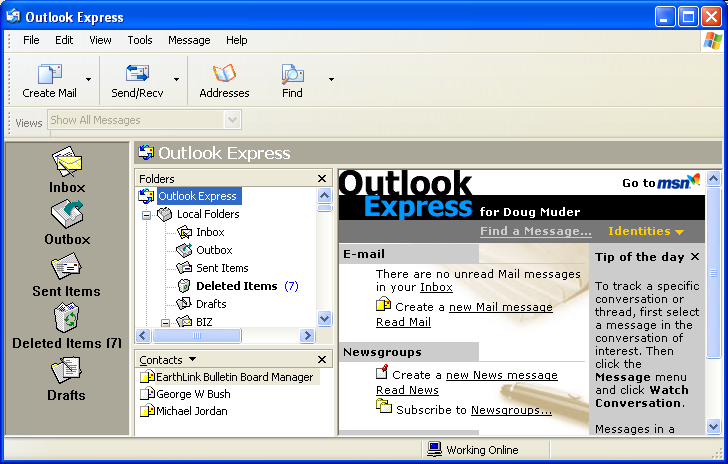
Task: Open the Identities dropdown
Action: pyautogui.click(x=646, y=231)
